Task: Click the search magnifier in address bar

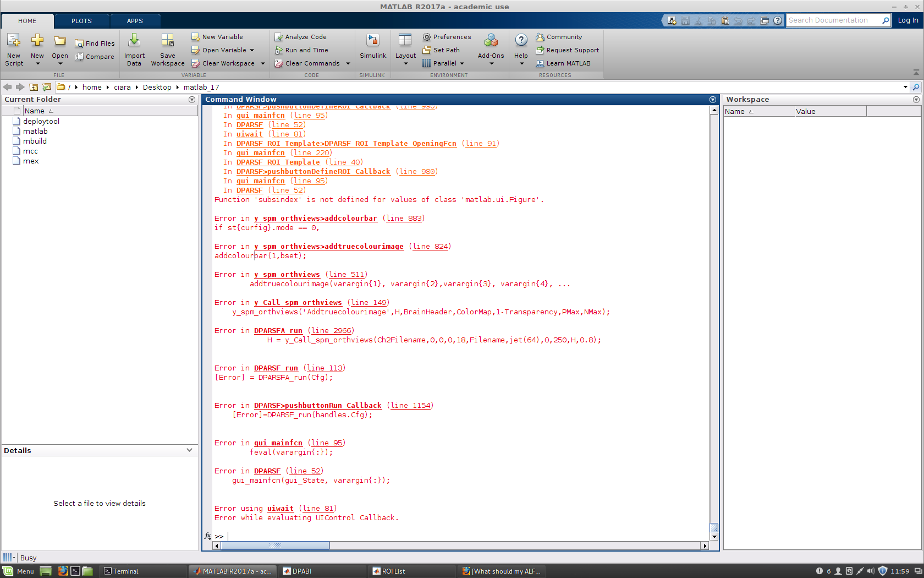Action: tap(916, 87)
